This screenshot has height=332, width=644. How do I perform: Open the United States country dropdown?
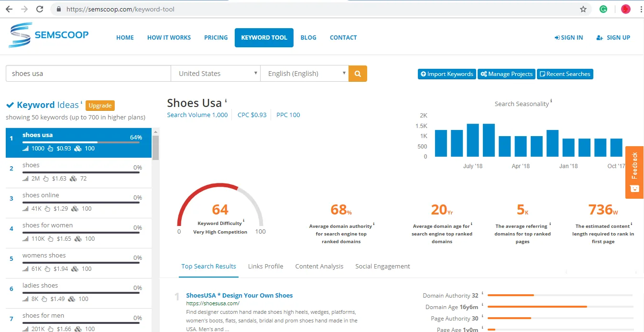coord(215,73)
